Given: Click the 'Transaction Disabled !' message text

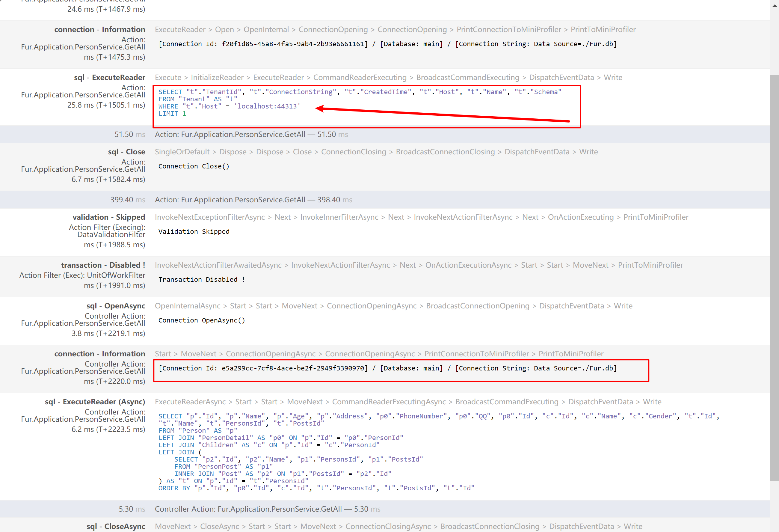Looking at the screenshot, I should [201, 280].
